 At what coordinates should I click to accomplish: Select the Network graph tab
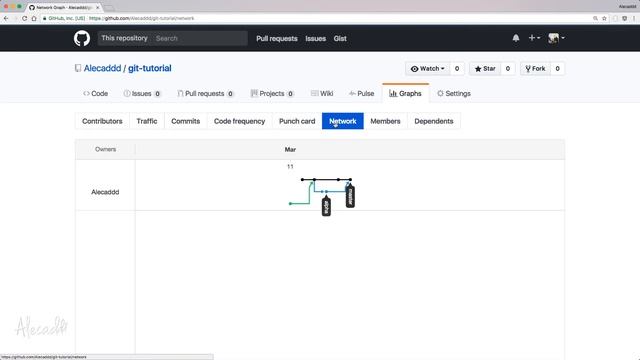coord(343,121)
